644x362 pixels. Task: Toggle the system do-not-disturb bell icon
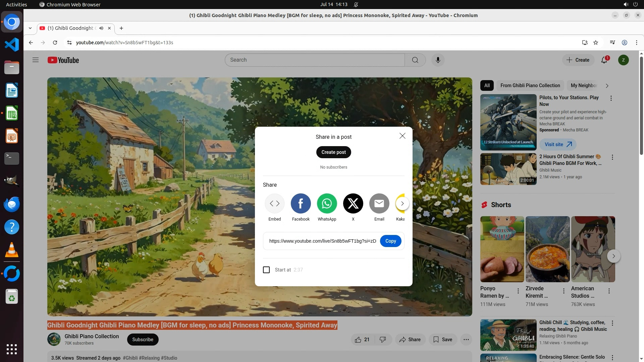click(x=356, y=5)
